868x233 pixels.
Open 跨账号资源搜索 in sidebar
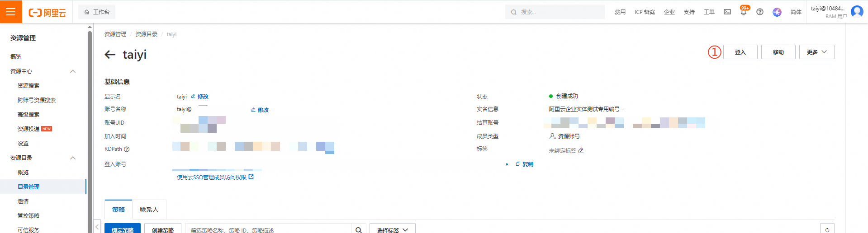click(x=37, y=100)
